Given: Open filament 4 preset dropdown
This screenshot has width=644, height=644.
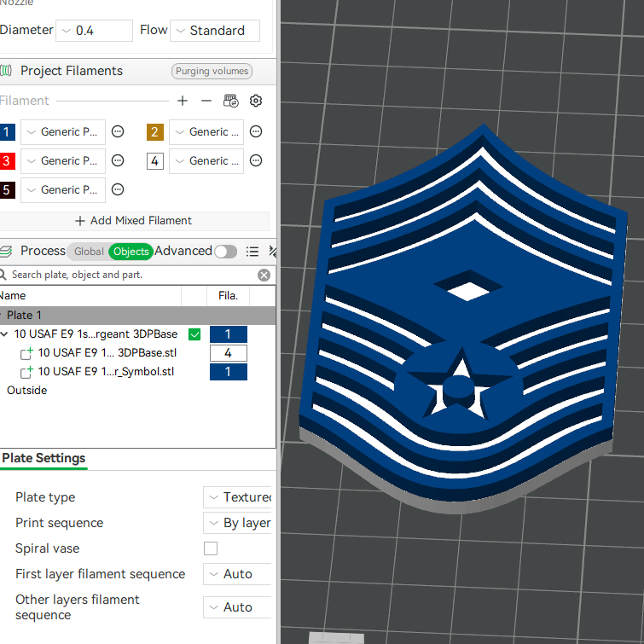Looking at the screenshot, I should [x=206, y=160].
